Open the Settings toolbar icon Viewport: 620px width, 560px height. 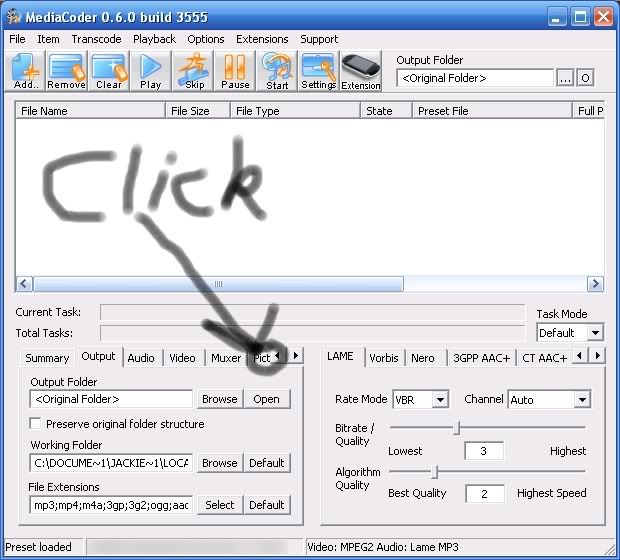click(x=319, y=71)
